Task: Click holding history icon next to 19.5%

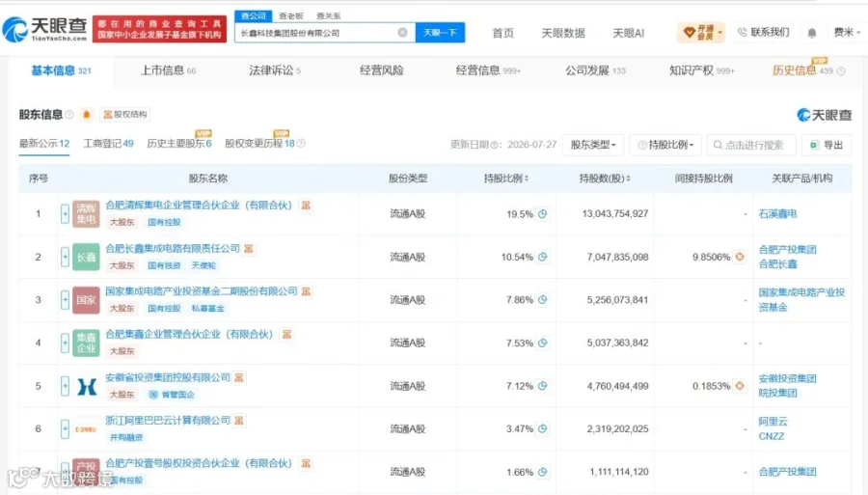Action: pyautogui.click(x=542, y=214)
